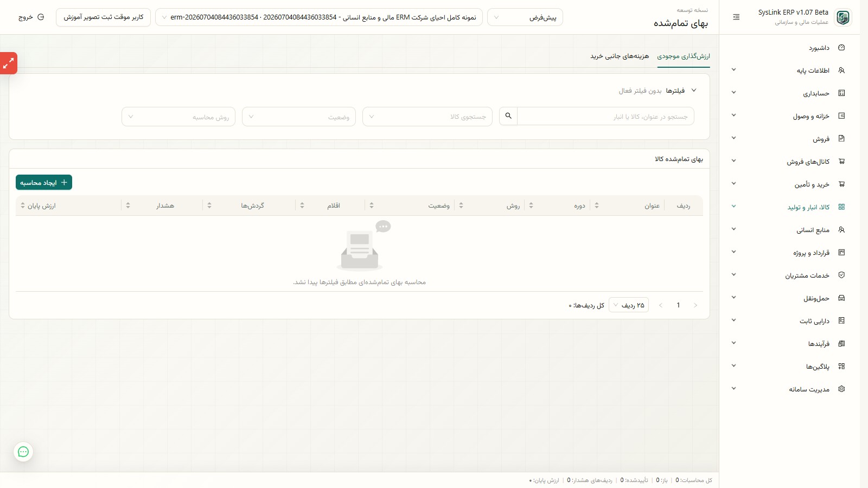Viewport: 868px width, 488px height.
Task: Expand the حسابداری menu chevron
Action: [733, 93]
